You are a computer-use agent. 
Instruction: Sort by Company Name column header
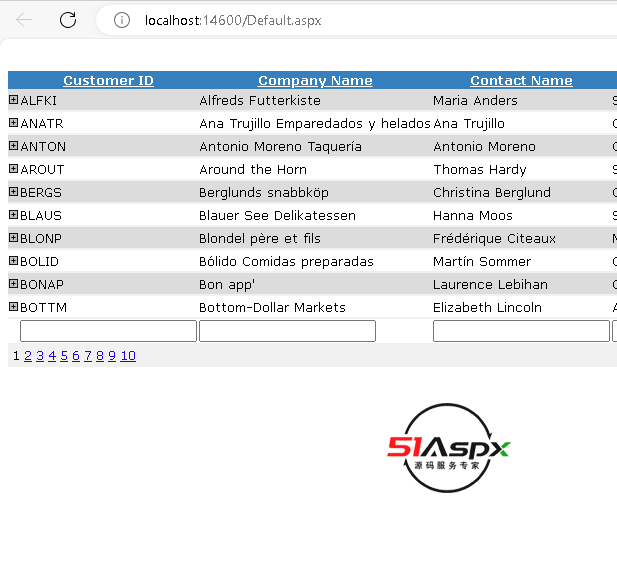click(x=315, y=80)
